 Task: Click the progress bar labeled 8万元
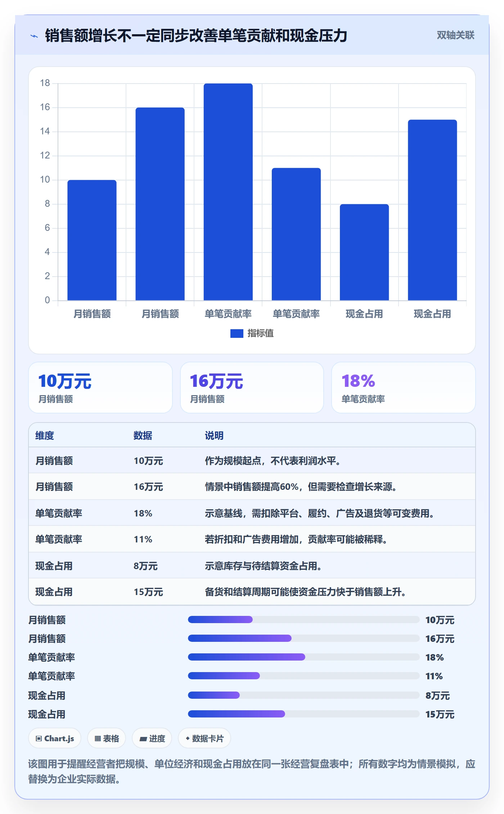tap(304, 695)
